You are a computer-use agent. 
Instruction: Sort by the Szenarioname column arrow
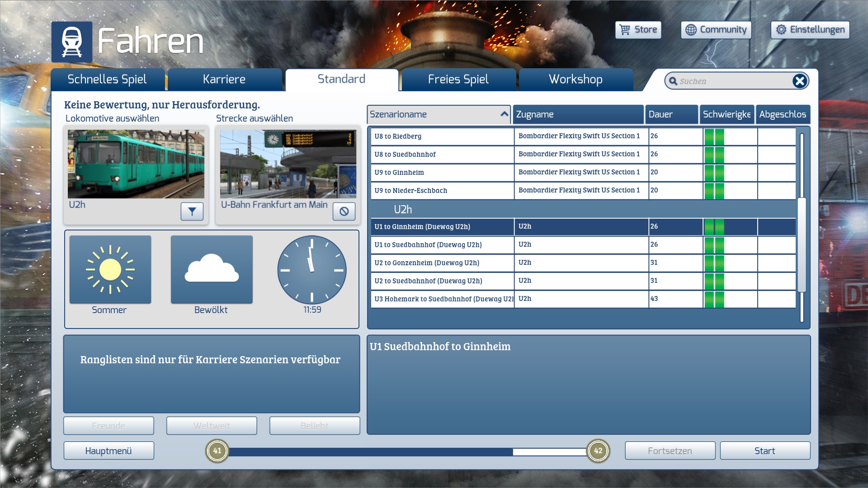pyautogui.click(x=504, y=114)
